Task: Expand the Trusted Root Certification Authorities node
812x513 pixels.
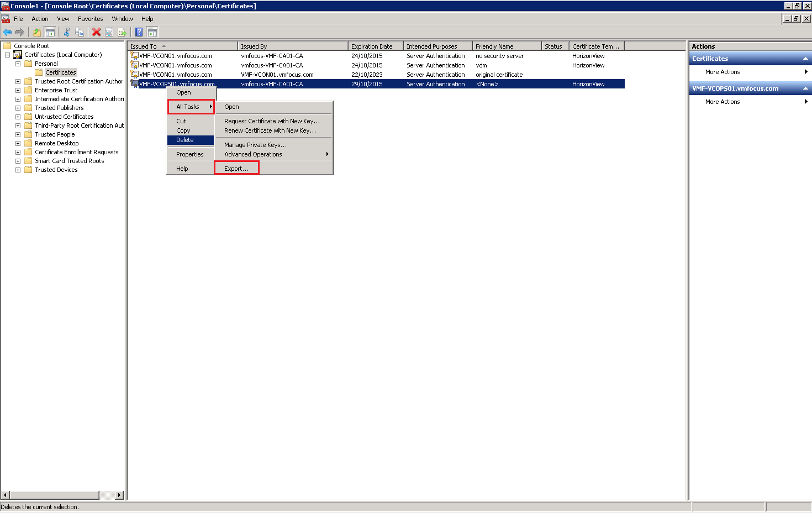Action: tap(18, 81)
